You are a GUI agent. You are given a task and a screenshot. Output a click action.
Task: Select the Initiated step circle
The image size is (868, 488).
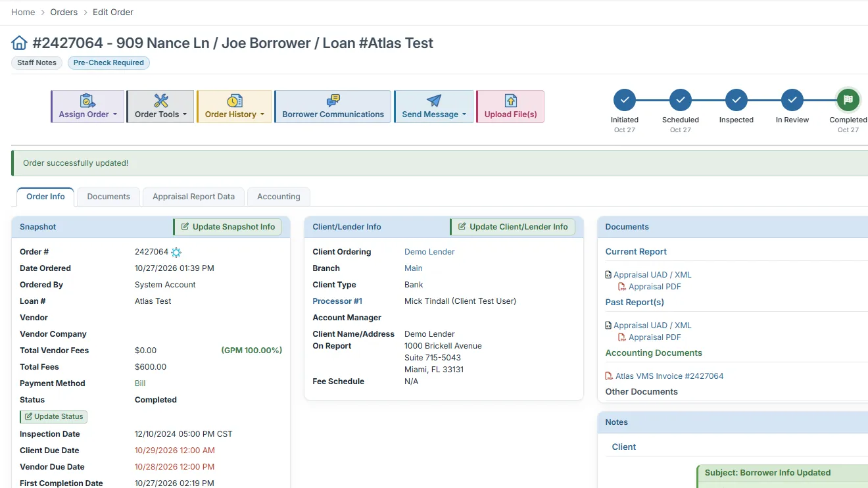625,100
